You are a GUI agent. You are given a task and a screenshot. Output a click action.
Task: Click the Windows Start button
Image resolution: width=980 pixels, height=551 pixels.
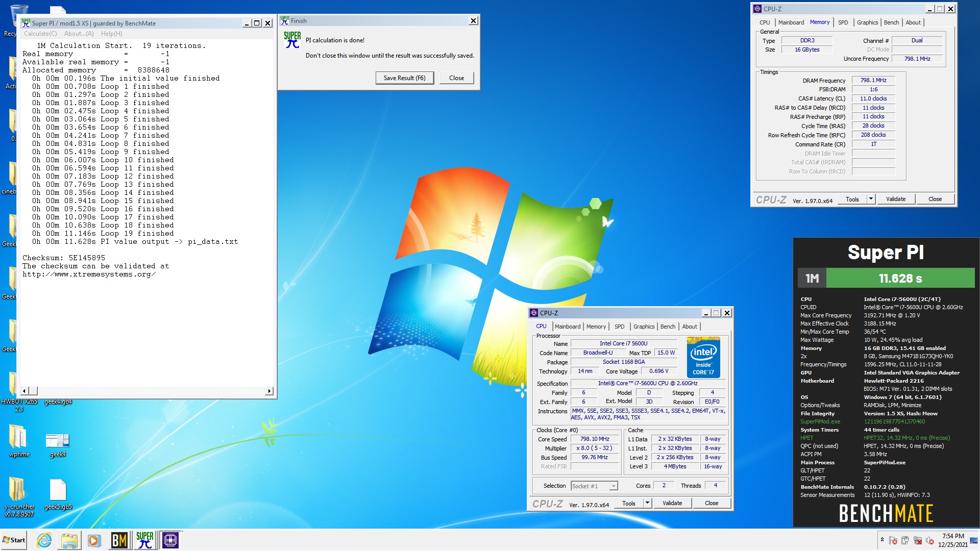click(x=14, y=540)
